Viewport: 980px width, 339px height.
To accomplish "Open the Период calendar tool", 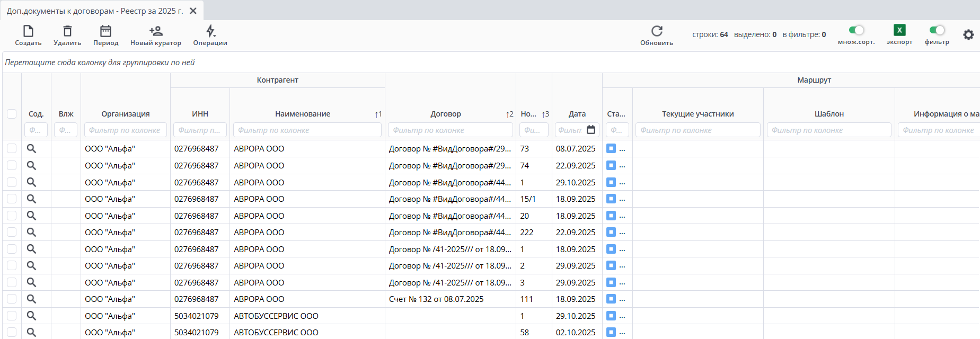I will pyautogui.click(x=105, y=31).
